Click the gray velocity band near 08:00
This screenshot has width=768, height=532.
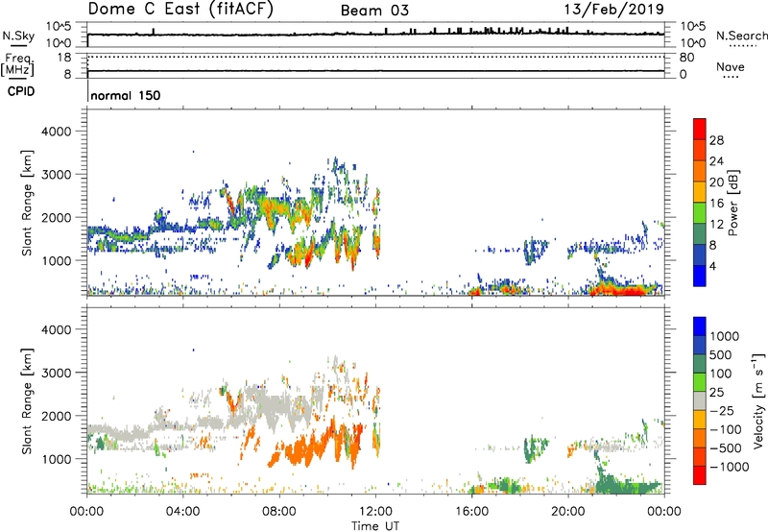pos(280,406)
